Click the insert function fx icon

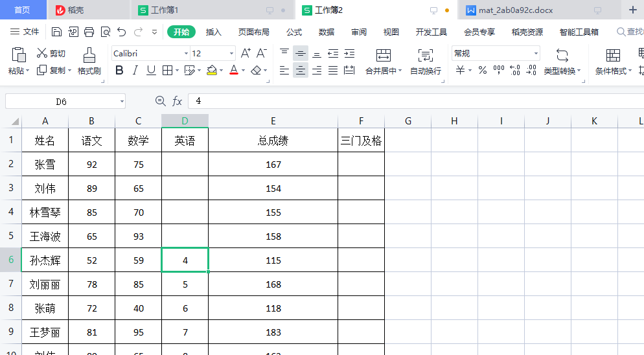tap(177, 101)
